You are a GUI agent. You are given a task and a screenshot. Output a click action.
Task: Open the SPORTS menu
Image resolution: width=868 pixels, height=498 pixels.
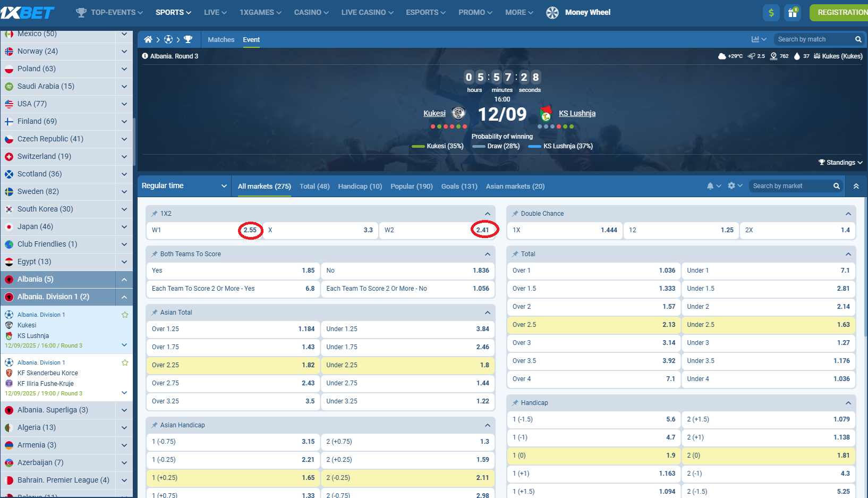173,12
